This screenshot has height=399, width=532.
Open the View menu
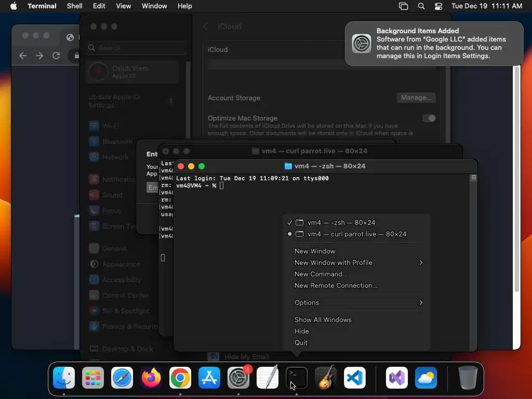tap(123, 6)
